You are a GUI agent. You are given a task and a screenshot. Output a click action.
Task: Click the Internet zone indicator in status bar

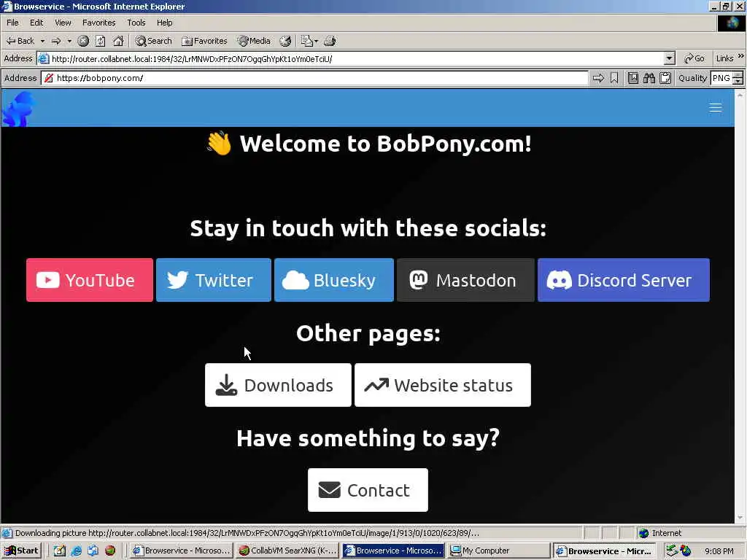pyautogui.click(x=659, y=533)
